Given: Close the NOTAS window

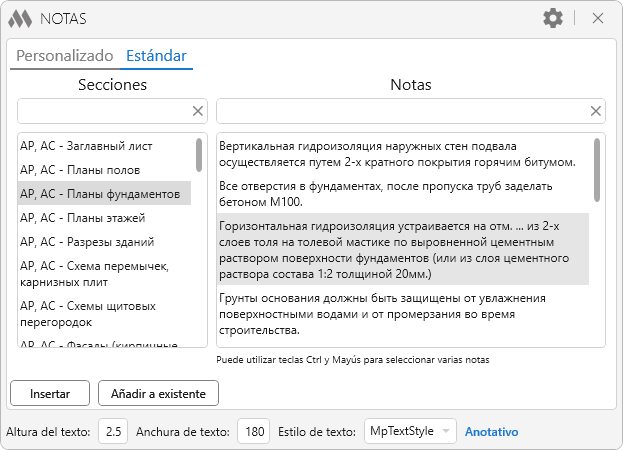Looking at the screenshot, I should (598, 18).
